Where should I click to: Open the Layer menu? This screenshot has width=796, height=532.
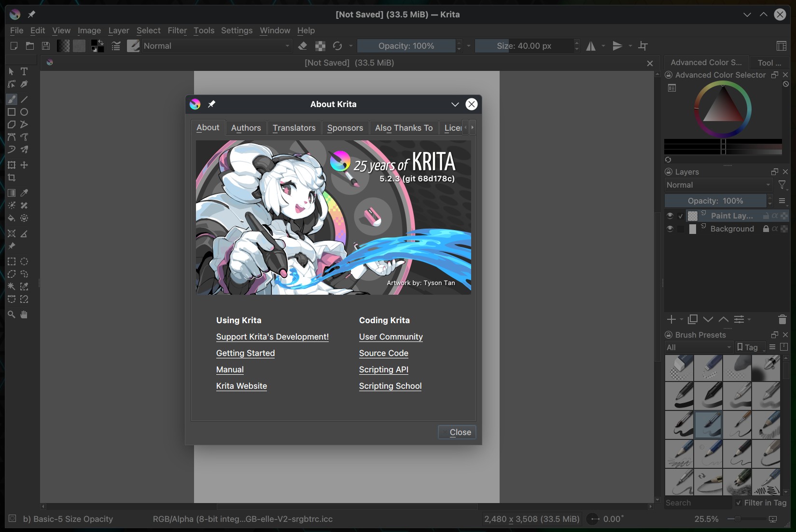[119, 30]
